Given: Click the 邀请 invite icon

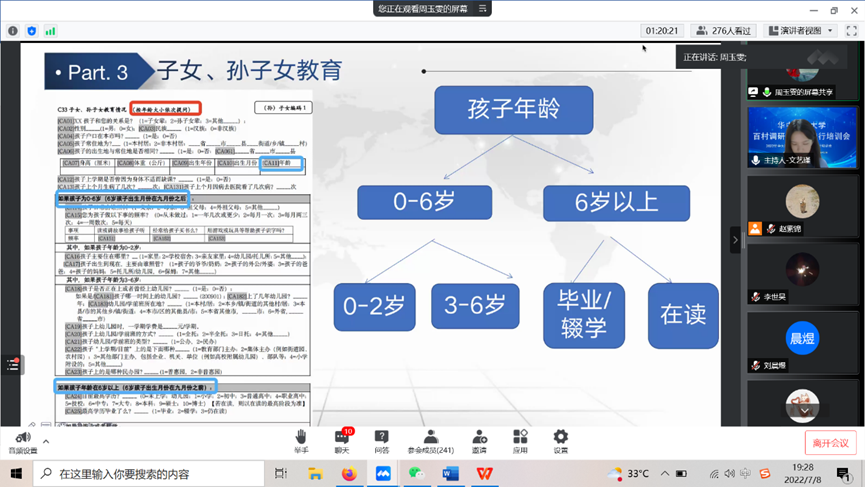Looking at the screenshot, I should [x=480, y=438].
